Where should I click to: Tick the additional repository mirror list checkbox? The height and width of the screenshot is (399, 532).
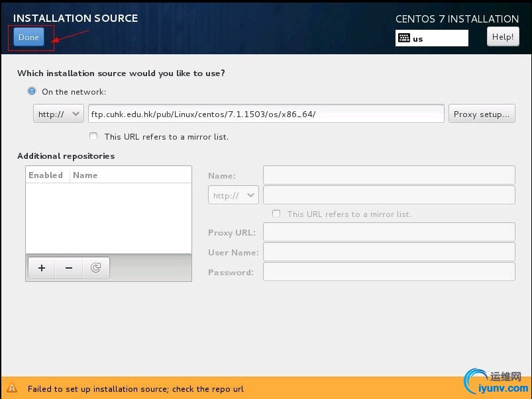coord(276,214)
